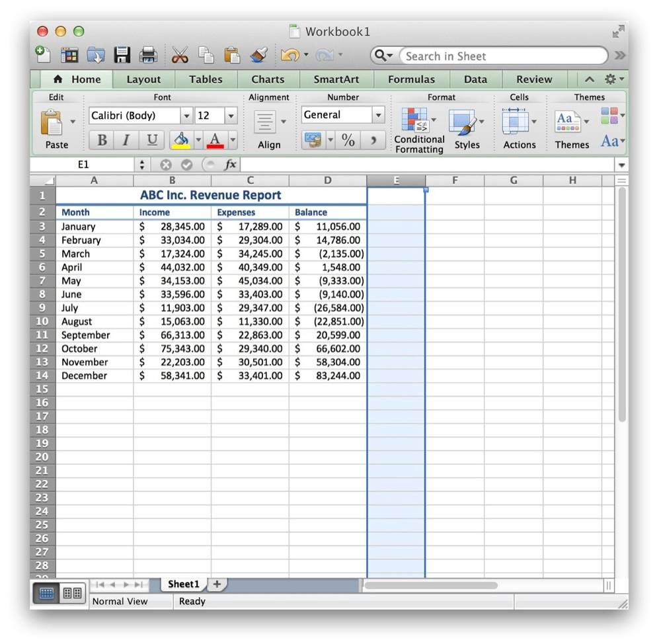Add a new sheet with plus button
The image size is (661, 644).
tap(217, 584)
